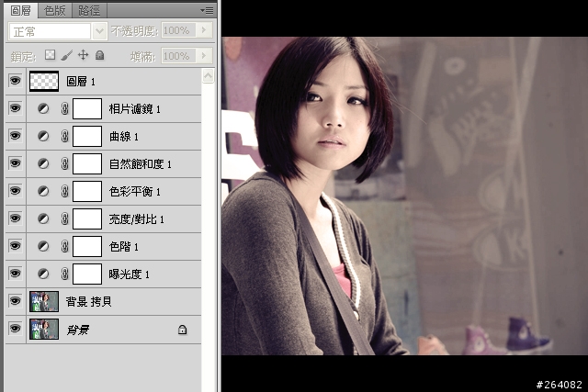The image size is (588, 392).
Task: Hide the 曲線 1 layer
Action: pos(15,136)
